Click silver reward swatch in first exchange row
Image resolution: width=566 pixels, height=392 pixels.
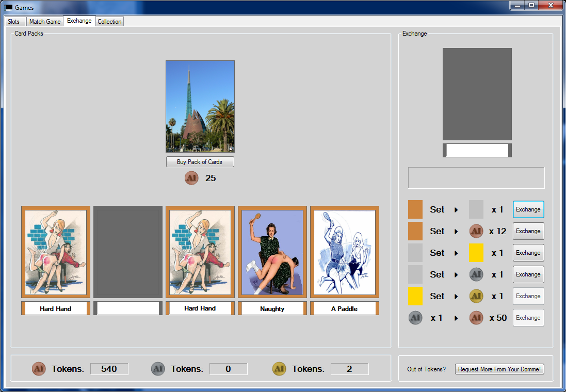[476, 209]
